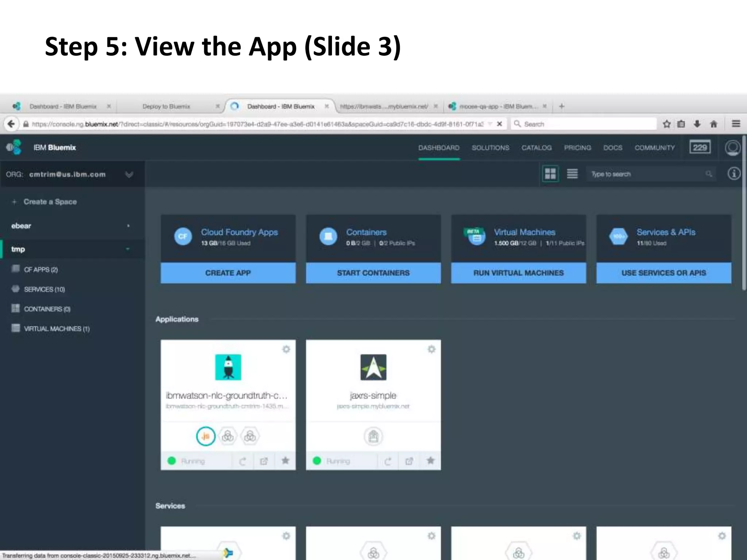Go back using browser back arrow
The height and width of the screenshot is (560, 747).
click(11, 124)
